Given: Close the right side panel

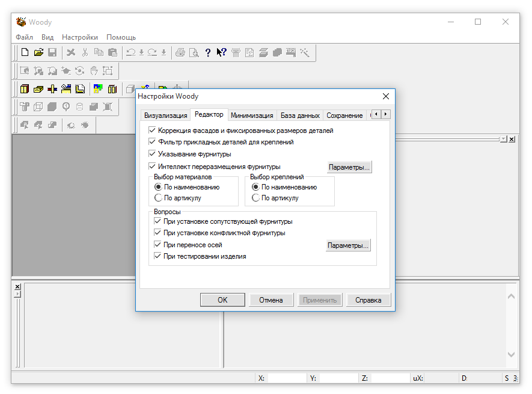Looking at the screenshot, I should click(512, 139).
